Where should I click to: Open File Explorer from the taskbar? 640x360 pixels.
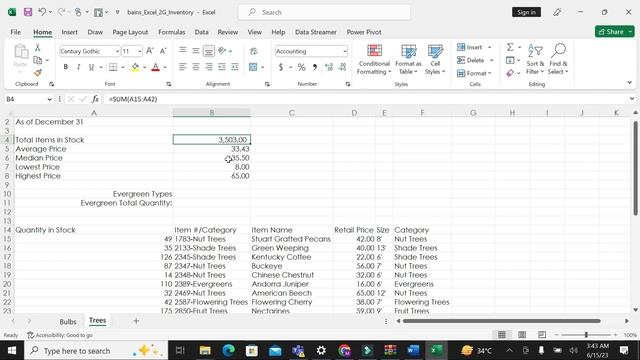click(x=205, y=350)
